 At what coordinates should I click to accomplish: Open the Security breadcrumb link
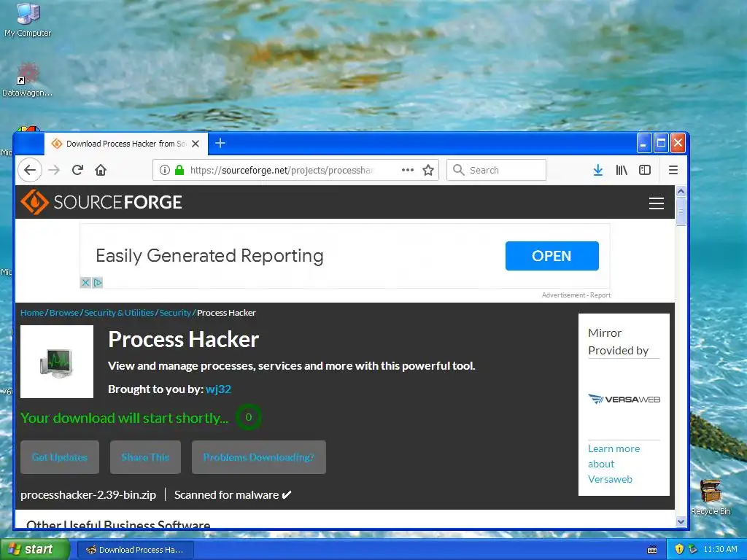point(175,313)
